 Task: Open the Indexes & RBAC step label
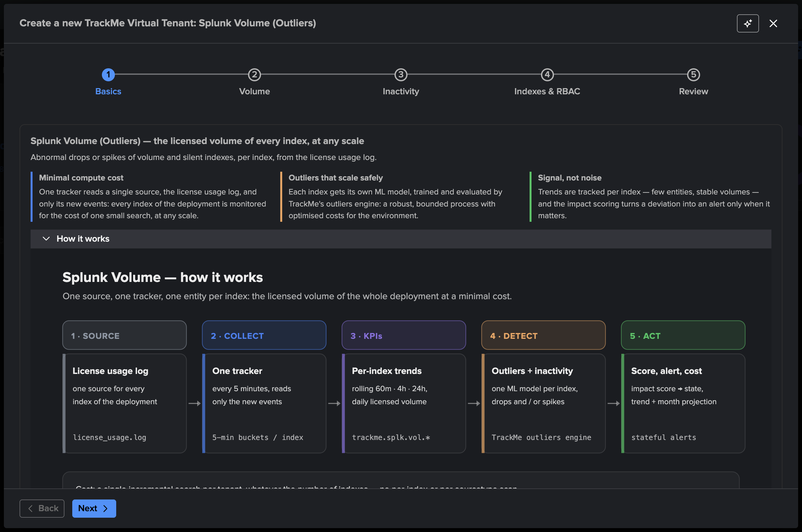(547, 91)
